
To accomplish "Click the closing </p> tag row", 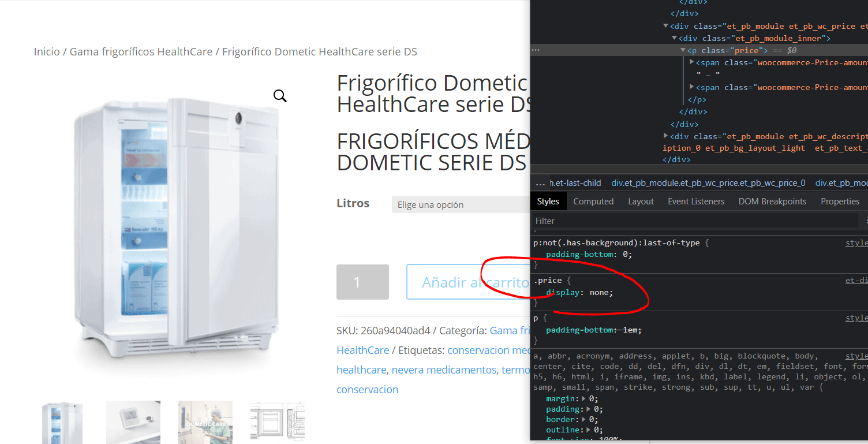I will click(x=697, y=99).
